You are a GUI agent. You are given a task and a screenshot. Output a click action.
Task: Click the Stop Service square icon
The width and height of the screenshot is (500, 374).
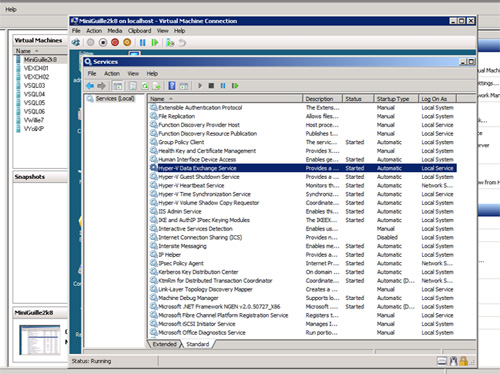point(211,86)
